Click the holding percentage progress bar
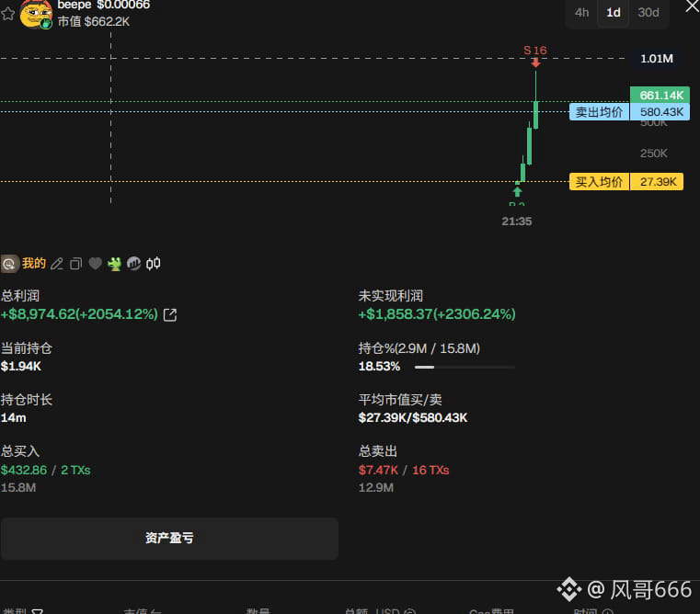The height and width of the screenshot is (614, 700). point(464,367)
